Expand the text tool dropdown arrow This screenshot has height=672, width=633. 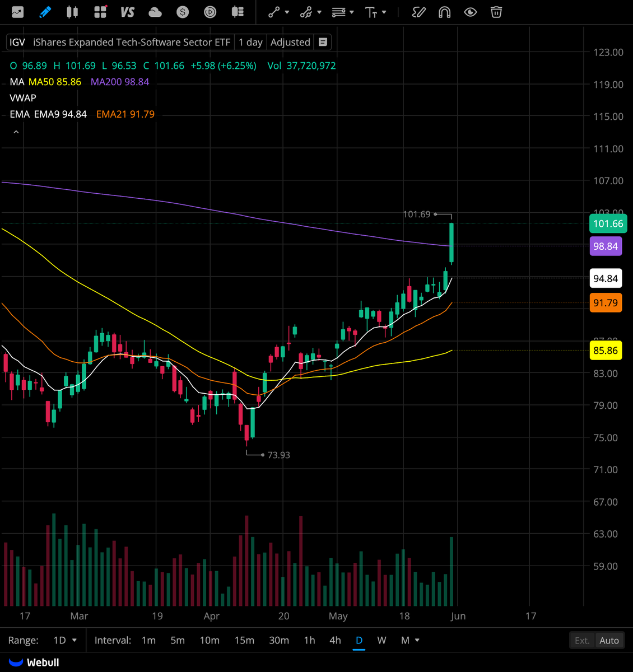(384, 12)
